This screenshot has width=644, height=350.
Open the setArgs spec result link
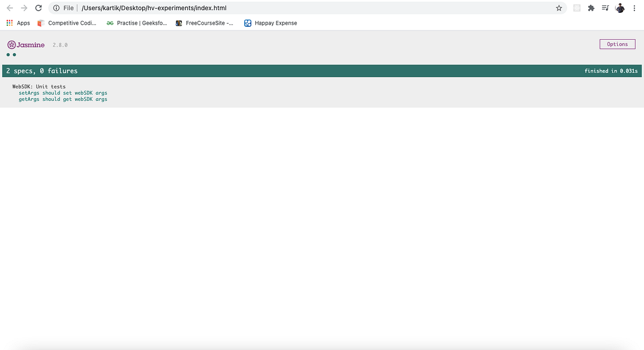coord(63,93)
